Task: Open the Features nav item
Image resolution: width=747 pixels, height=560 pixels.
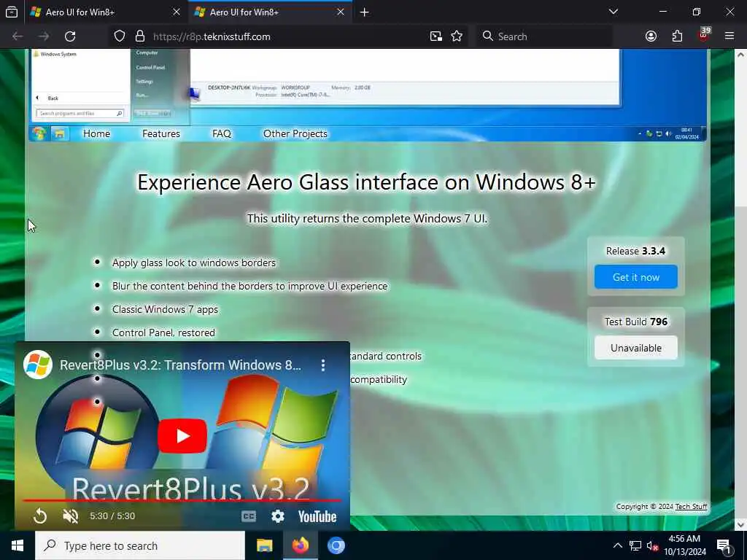Action: coord(161,134)
